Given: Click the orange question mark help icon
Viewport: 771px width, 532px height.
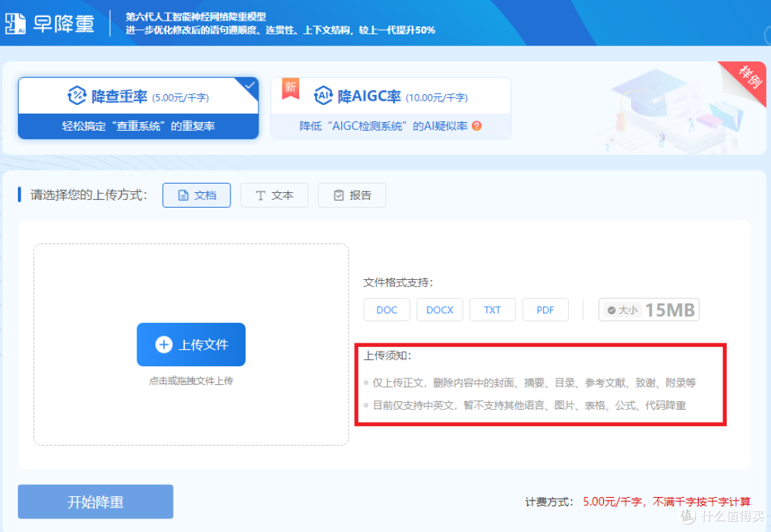Looking at the screenshot, I should point(476,126).
